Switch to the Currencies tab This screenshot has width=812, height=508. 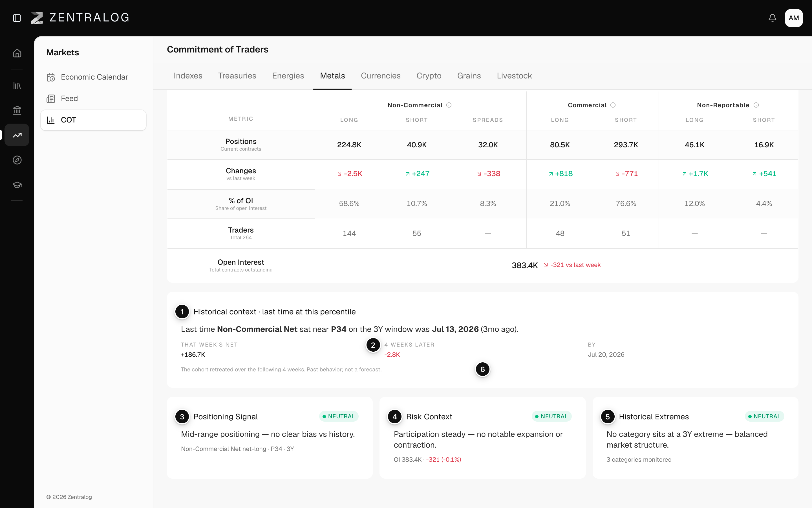pos(381,76)
